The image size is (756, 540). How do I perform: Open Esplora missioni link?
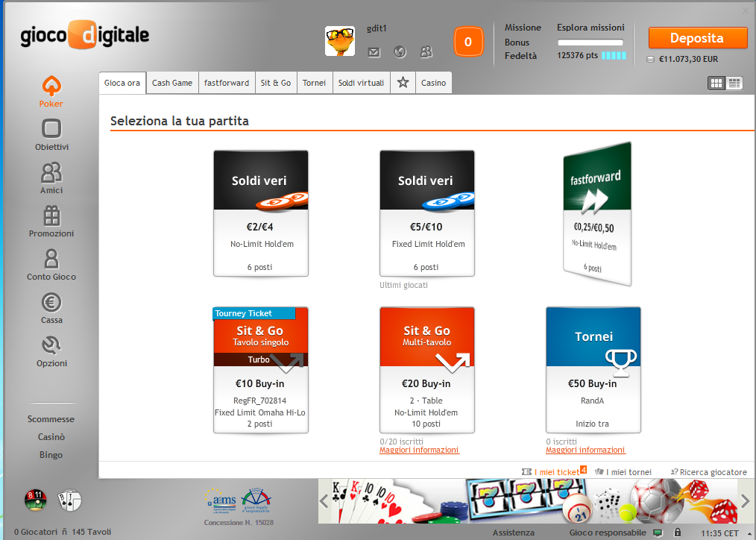coord(590,28)
